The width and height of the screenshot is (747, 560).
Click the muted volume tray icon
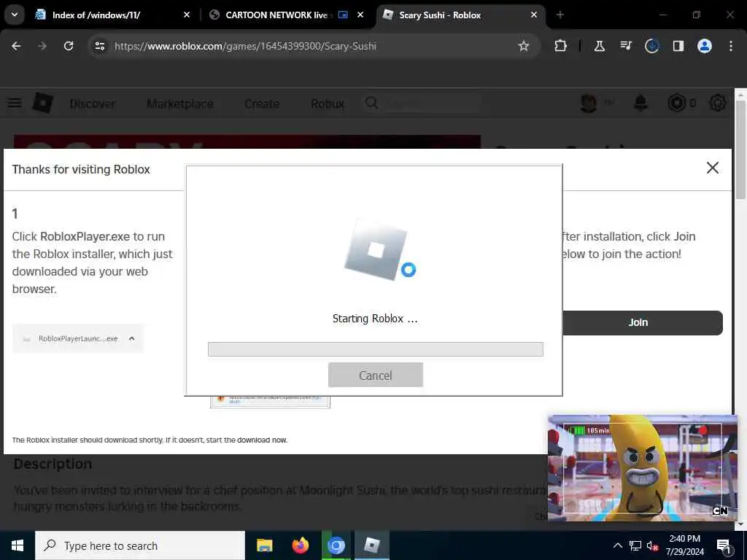pyautogui.click(x=652, y=545)
